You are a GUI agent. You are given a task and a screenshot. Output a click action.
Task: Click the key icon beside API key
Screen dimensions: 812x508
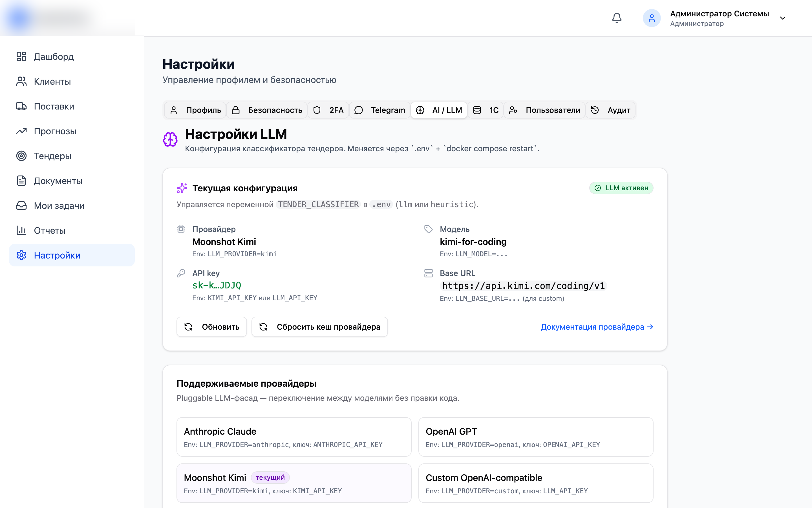[x=181, y=273]
